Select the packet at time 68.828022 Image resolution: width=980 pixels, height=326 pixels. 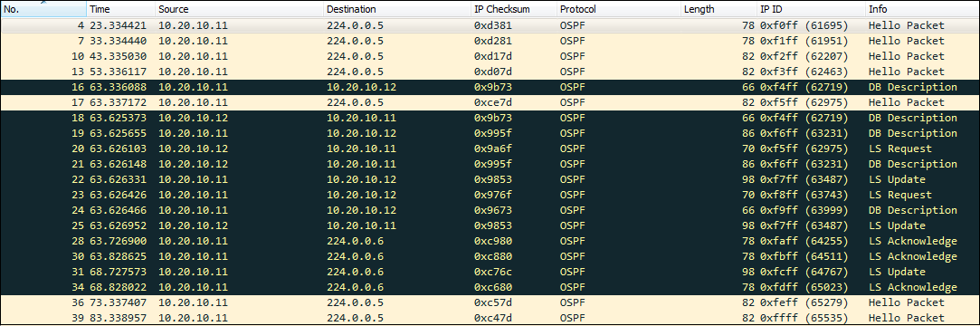pos(490,288)
